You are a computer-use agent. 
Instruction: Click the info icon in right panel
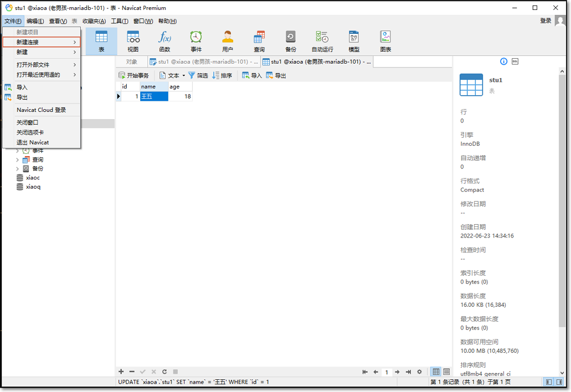pos(504,61)
